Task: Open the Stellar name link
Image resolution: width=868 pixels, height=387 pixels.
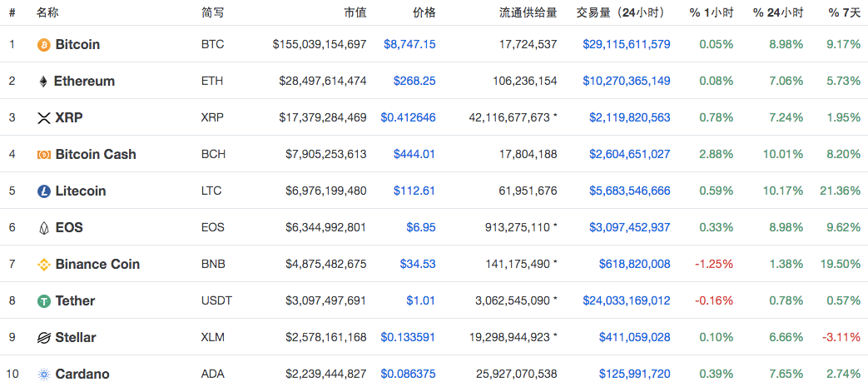Action: pyautogui.click(x=76, y=337)
